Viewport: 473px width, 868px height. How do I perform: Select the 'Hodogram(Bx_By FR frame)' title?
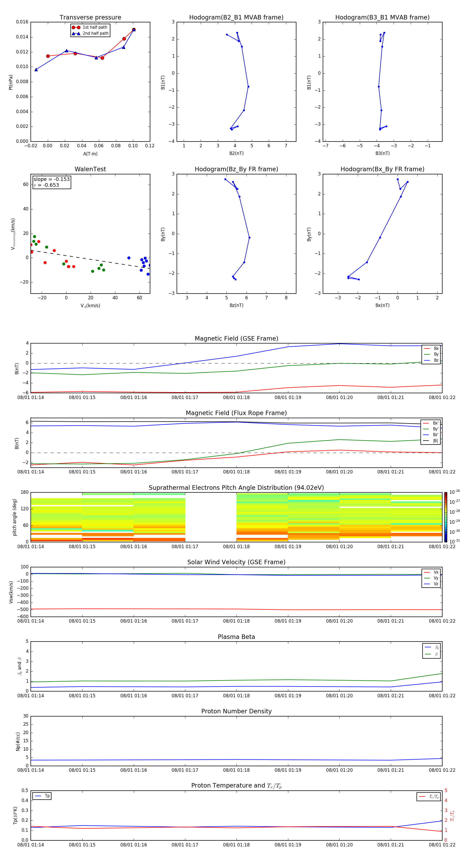coord(382,169)
